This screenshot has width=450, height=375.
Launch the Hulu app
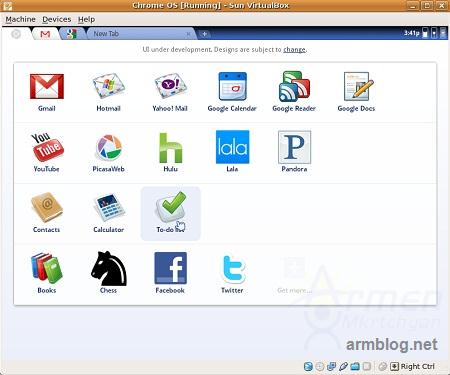pyautogui.click(x=170, y=147)
